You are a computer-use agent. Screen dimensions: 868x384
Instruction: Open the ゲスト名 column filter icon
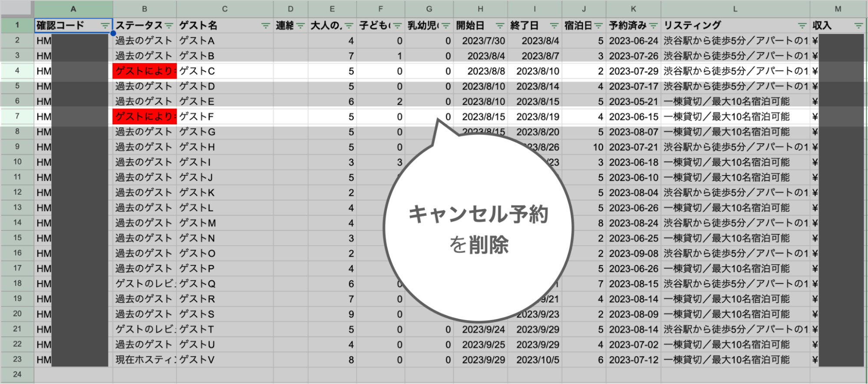pyautogui.click(x=265, y=26)
